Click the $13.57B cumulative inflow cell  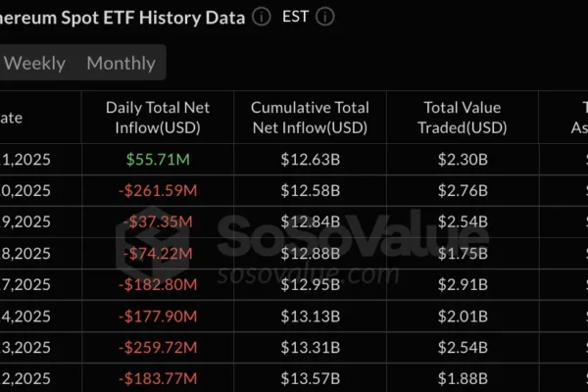310,378
